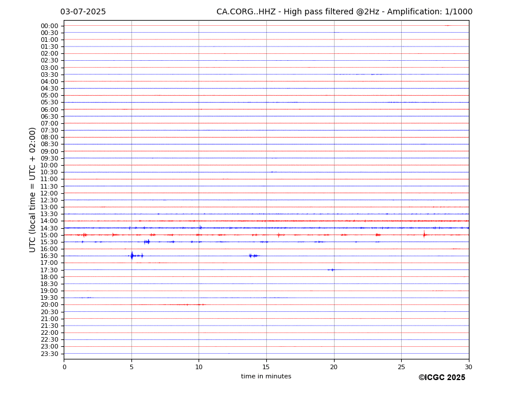The width and height of the screenshot is (532, 399).
Task: Click the 'time in minutes' axis label
Action: click(266, 376)
